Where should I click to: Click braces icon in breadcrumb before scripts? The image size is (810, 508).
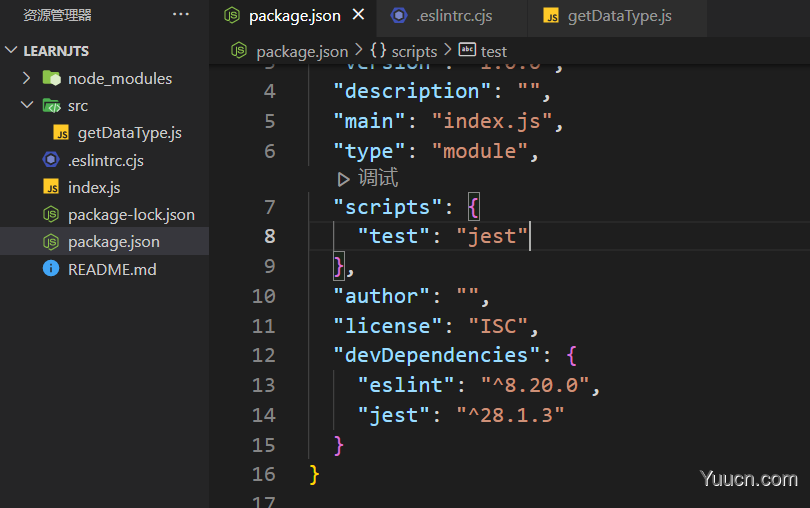pos(378,50)
